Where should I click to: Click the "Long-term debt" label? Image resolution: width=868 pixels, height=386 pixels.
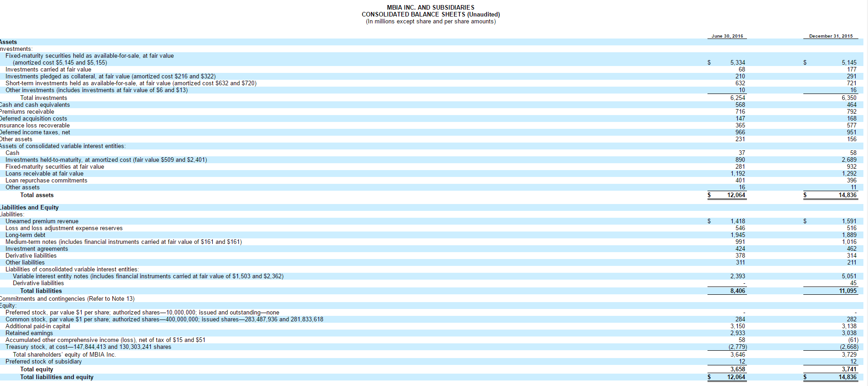(x=25, y=235)
